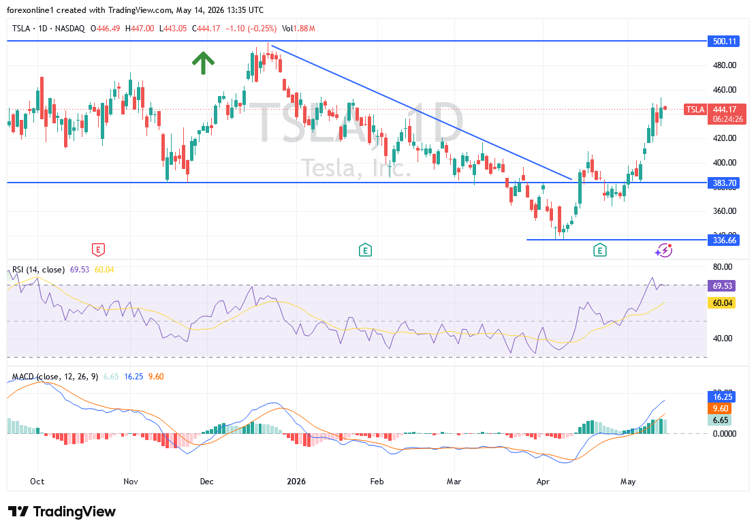Click the low value L443.05

[172, 29]
